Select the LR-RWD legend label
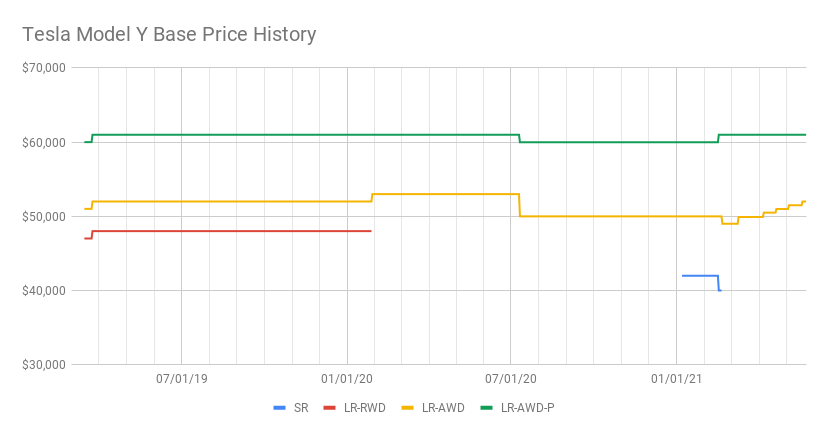Screen dimensions: 828x437 (364, 408)
